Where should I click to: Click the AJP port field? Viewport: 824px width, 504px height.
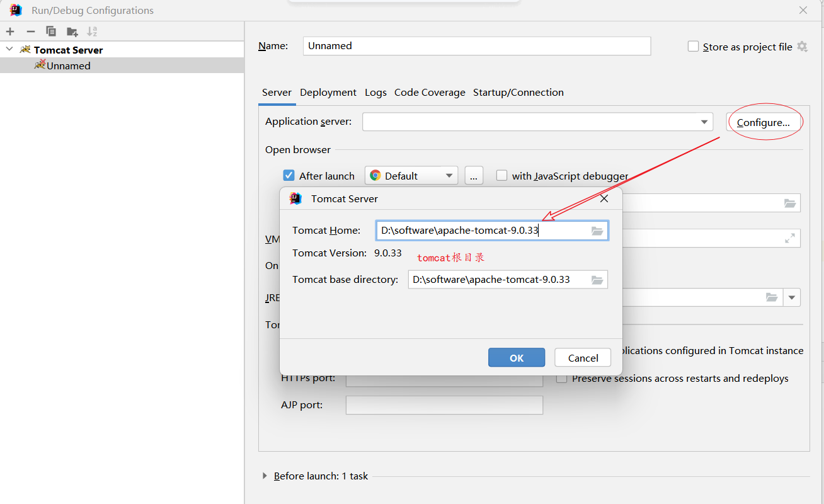coord(444,405)
